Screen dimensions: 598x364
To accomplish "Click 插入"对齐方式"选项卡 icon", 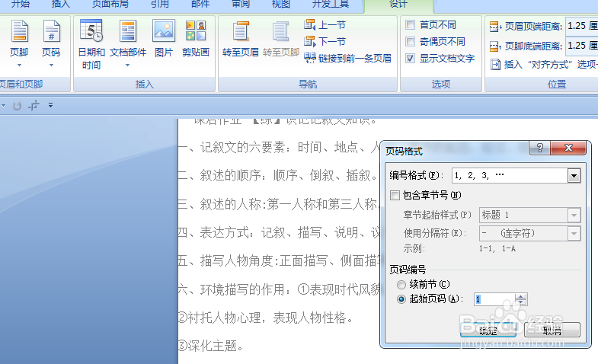I will [495, 65].
